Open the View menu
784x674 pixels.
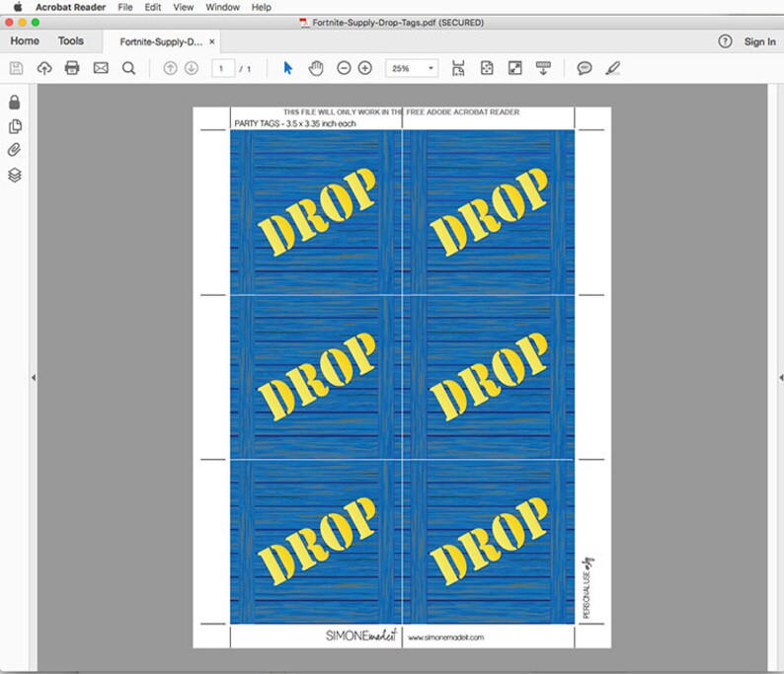pyautogui.click(x=184, y=7)
